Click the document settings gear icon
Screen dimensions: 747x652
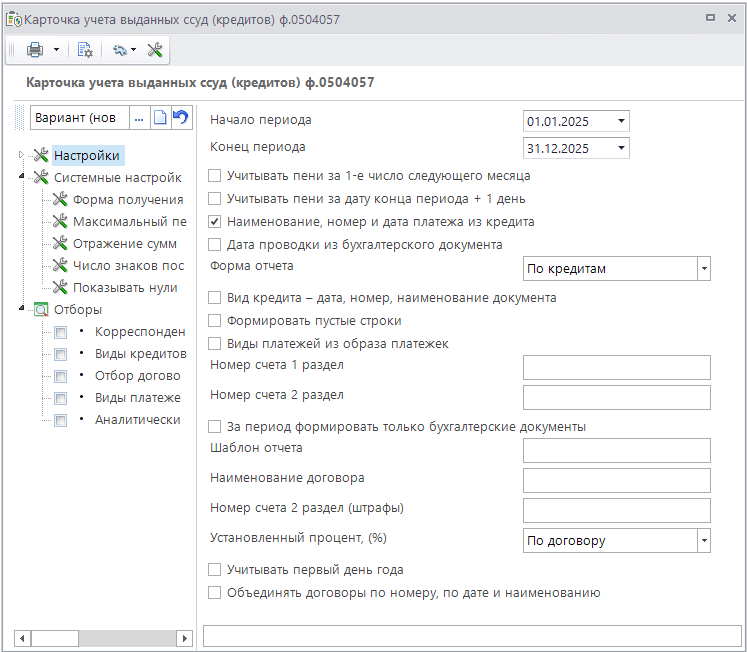[x=85, y=50]
